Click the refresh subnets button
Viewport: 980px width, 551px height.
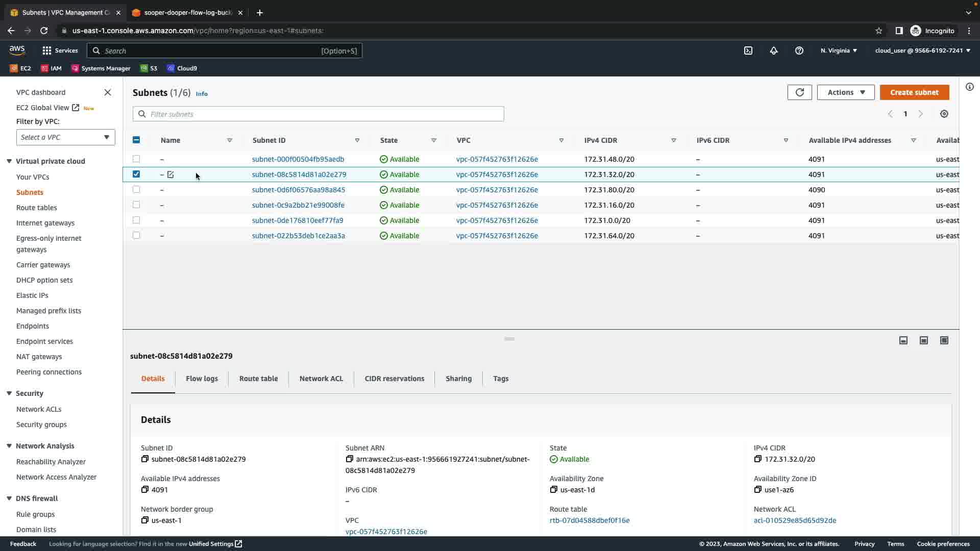point(799,92)
